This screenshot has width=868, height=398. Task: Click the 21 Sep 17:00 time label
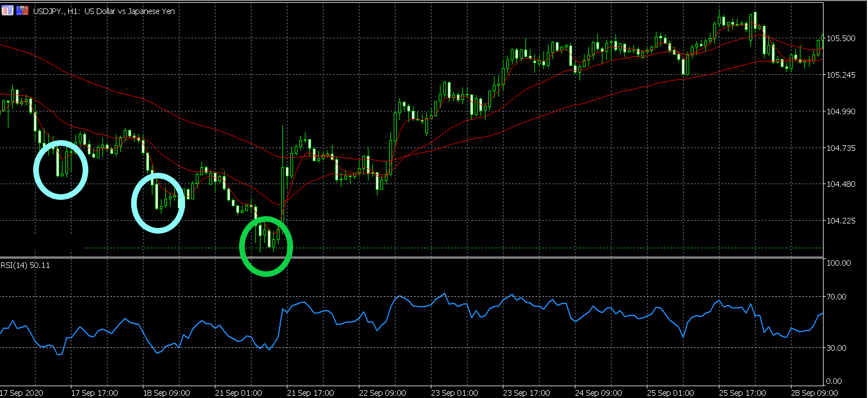tap(311, 392)
